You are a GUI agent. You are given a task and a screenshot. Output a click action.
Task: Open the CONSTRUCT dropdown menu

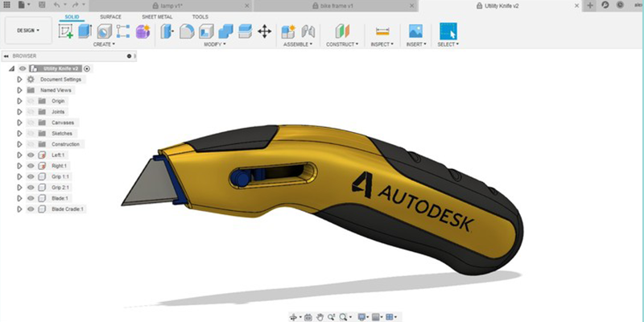coord(342,44)
